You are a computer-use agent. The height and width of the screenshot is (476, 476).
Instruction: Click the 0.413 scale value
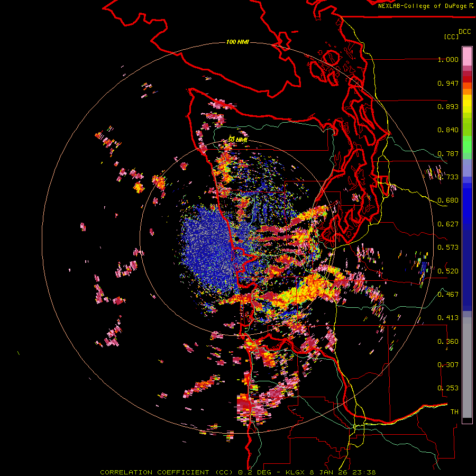coord(448,318)
